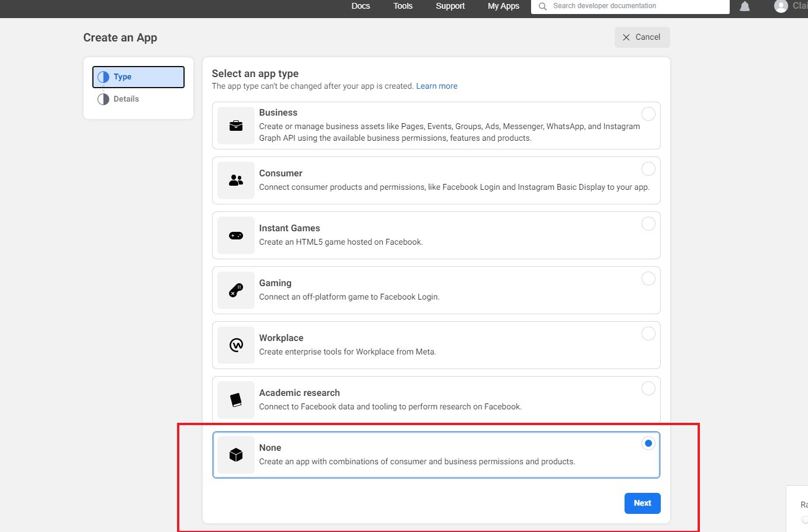Click the 'Select an app type' heading
Image resolution: width=808 pixels, height=532 pixels.
coord(255,74)
